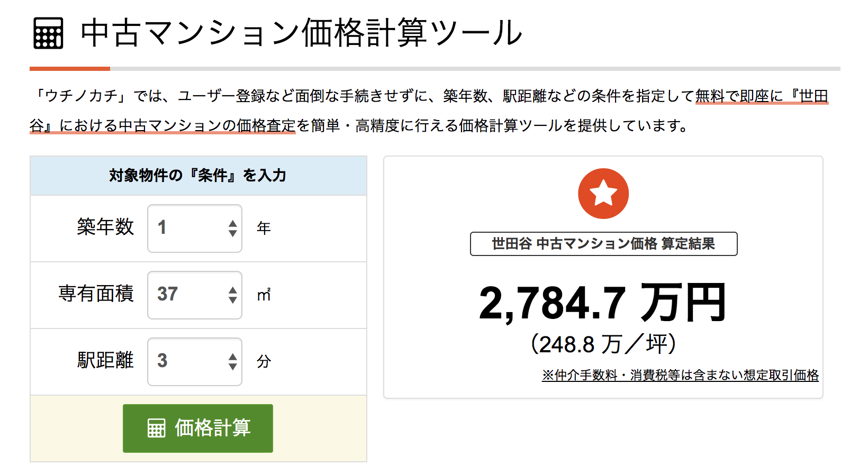Click the 築年数 field label
The width and height of the screenshot is (868, 475).
(x=105, y=227)
